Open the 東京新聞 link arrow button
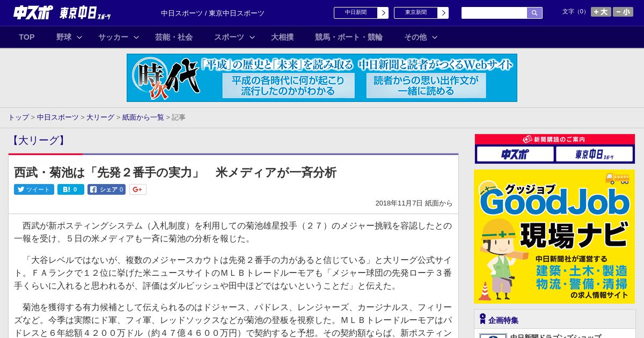 [x=443, y=13]
